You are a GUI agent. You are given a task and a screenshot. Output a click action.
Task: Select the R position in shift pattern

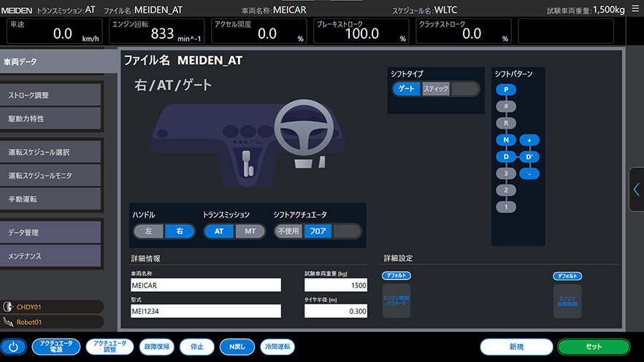point(506,123)
